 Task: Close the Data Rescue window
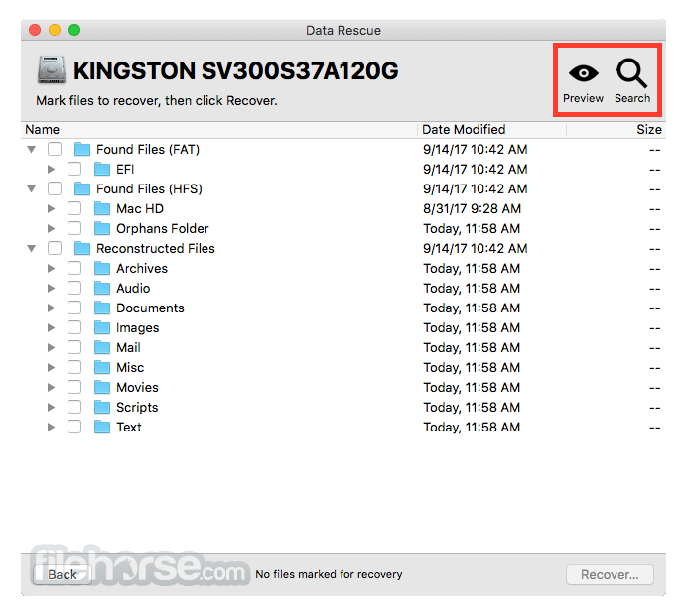[35, 30]
